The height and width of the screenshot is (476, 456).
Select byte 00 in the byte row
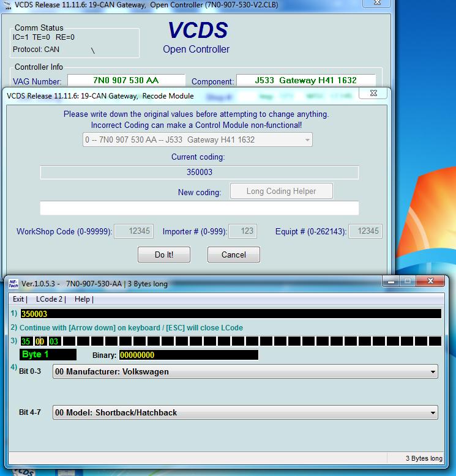(x=40, y=341)
